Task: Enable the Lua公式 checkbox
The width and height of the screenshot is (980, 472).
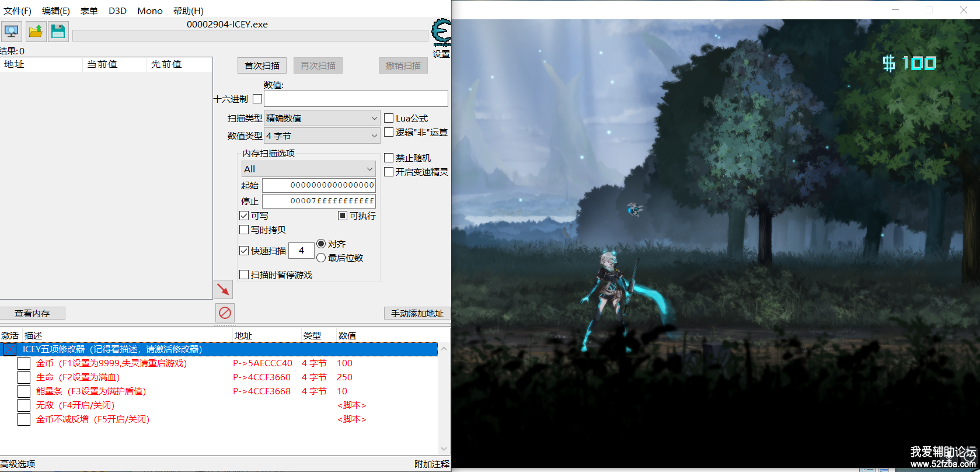Action: pos(389,118)
